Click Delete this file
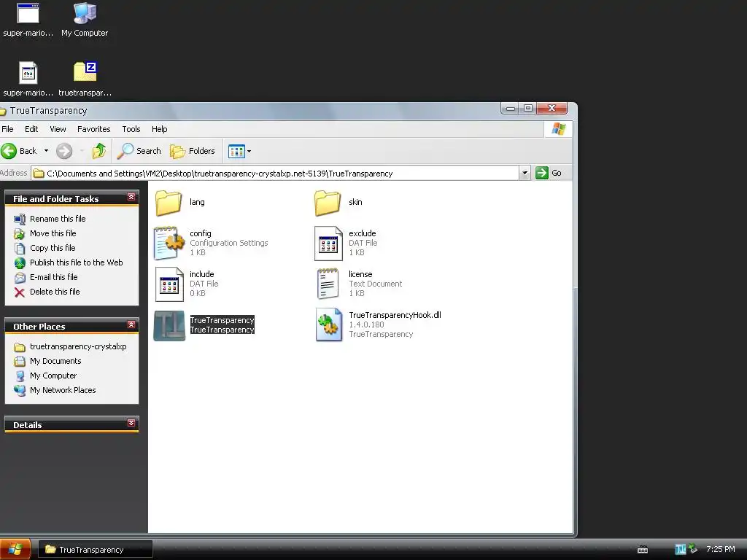The width and height of the screenshot is (747, 560). [x=55, y=292]
